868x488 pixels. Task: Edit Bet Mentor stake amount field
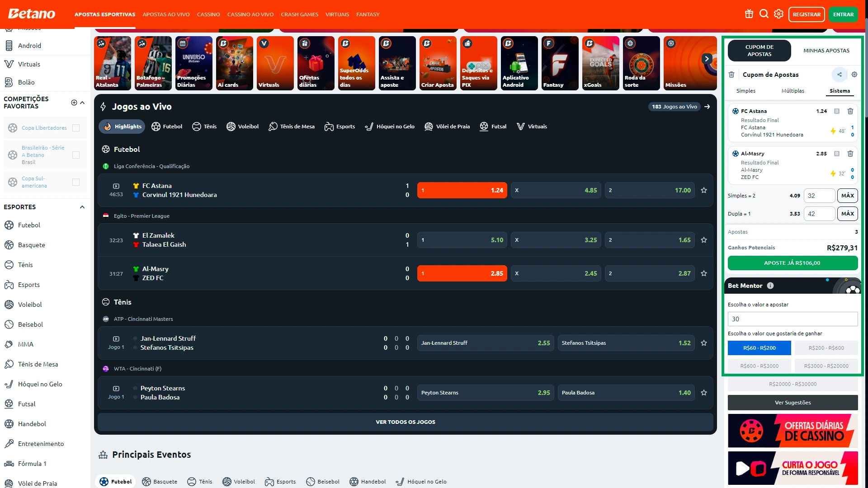[793, 319]
